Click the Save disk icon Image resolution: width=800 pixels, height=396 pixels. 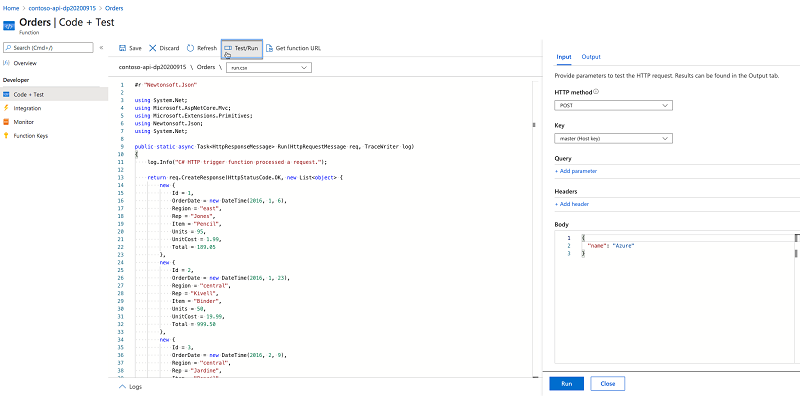pos(122,48)
